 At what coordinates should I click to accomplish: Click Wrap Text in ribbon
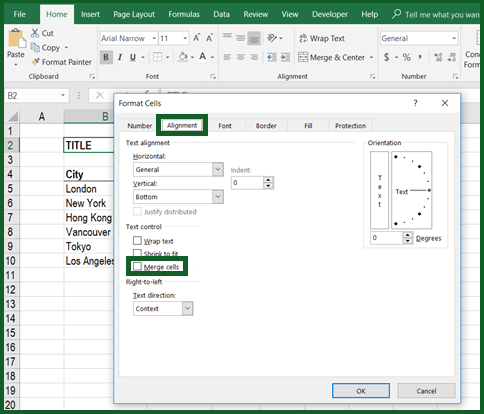[x=322, y=38]
